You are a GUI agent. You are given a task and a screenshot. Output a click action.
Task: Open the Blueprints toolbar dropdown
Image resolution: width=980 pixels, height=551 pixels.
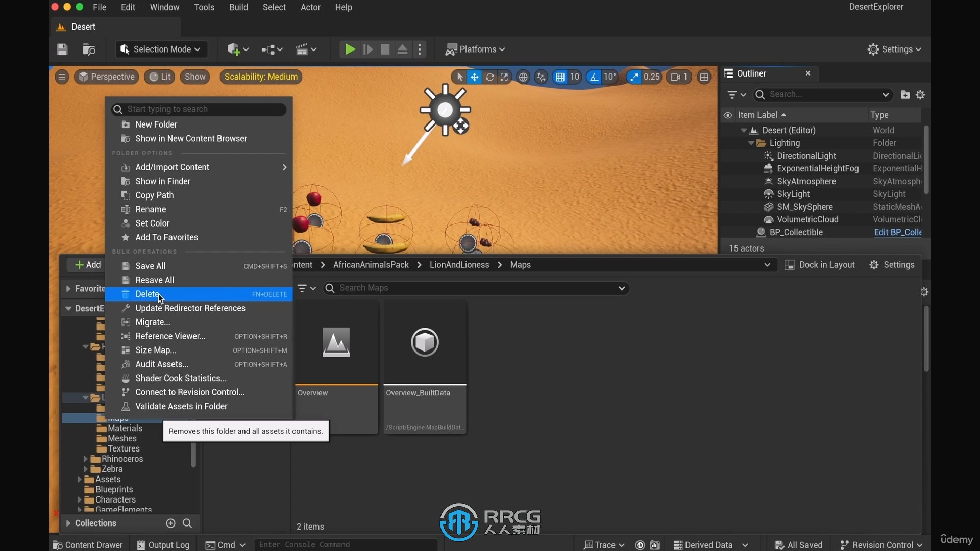coord(272,49)
